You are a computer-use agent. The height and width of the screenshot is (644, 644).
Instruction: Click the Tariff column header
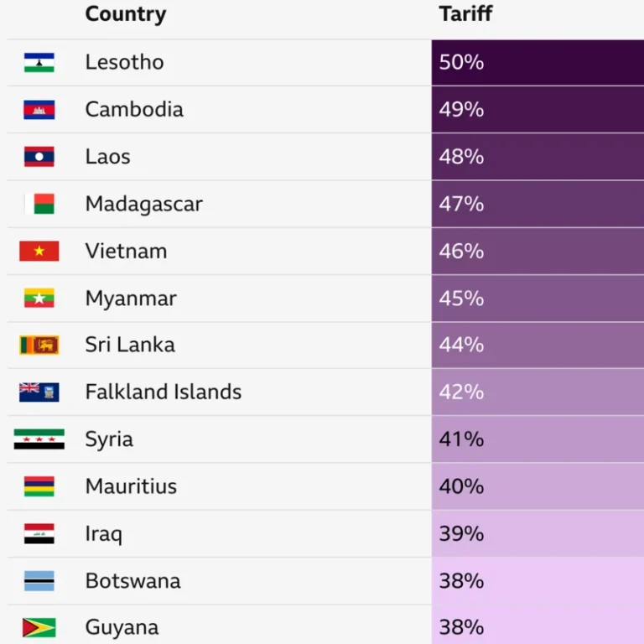[x=465, y=13]
